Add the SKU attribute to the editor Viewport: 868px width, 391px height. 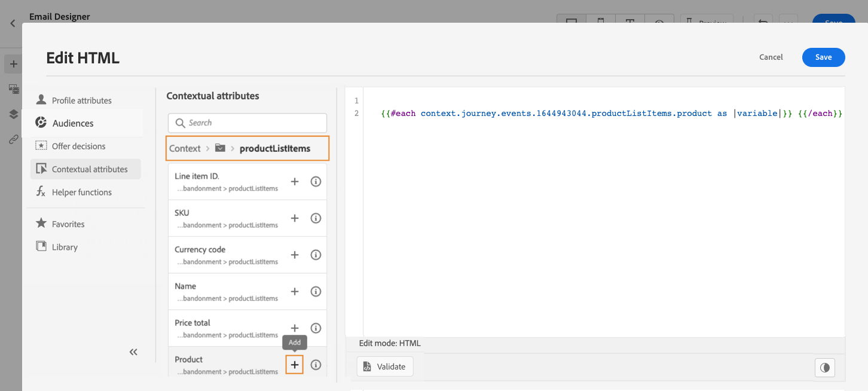click(x=294, y=218)
